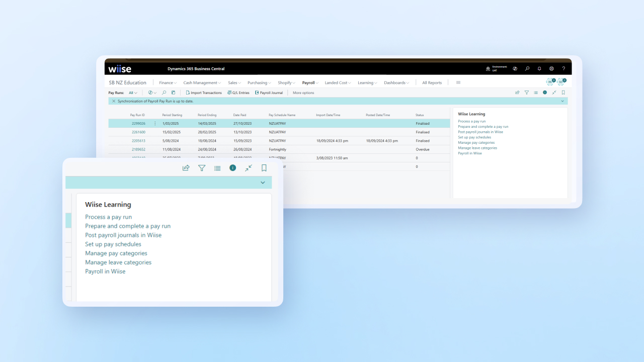The image size is (644, 362).
Task: Expand the Learning menu
Action: click(x=367, y=82)
